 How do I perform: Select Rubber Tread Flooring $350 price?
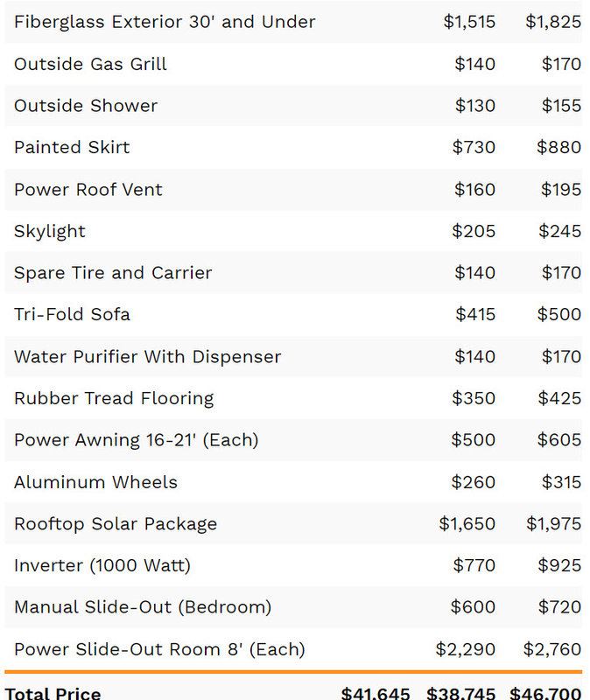tap(474, 398)
